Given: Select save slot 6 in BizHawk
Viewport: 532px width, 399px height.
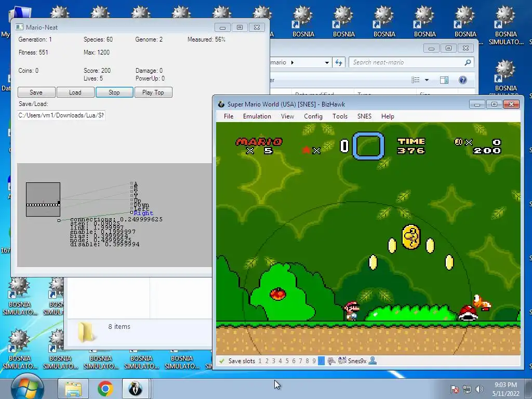Looking at the screenshot, I should (294, 361).
